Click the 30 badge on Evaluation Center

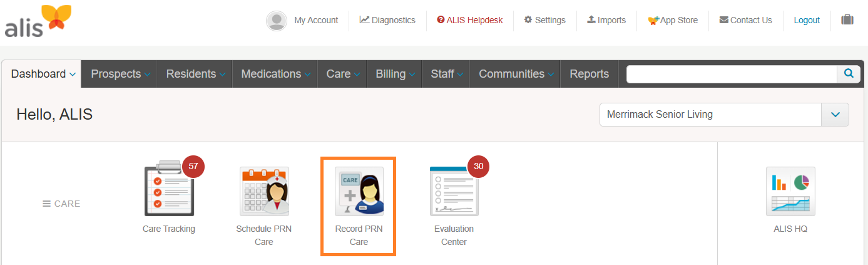pos(478,167)
